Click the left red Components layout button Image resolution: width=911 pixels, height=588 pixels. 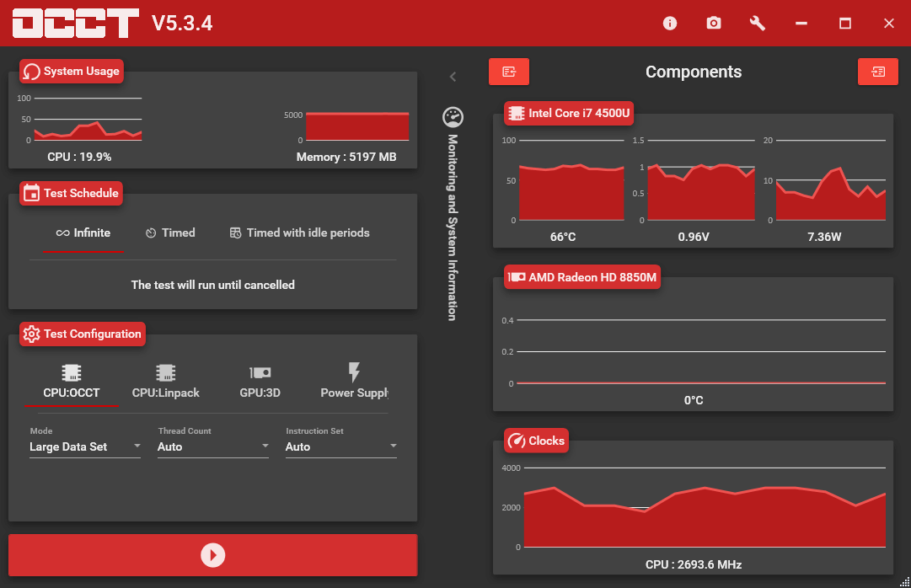point(509,72)
